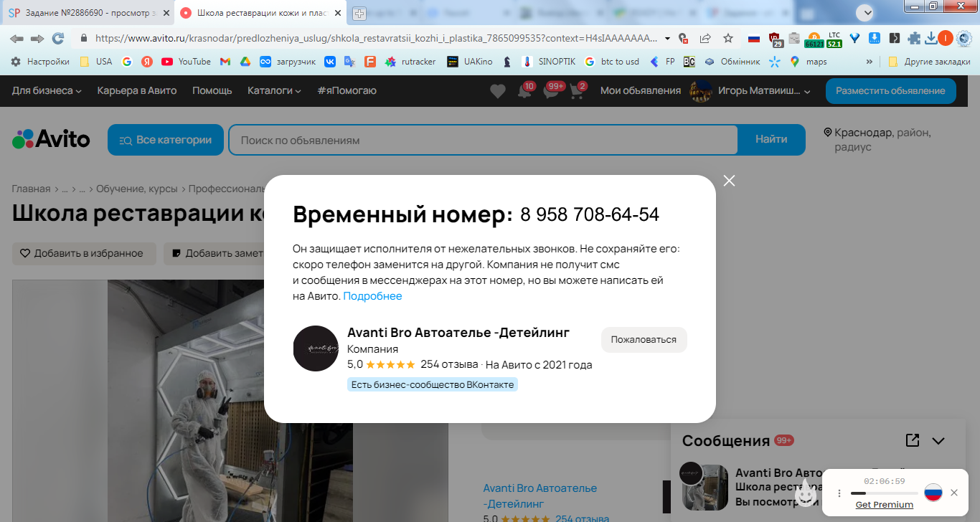Open Сообщения panel in new window
The width and height of the screenshot is (980, 522).
coord(913,440)
